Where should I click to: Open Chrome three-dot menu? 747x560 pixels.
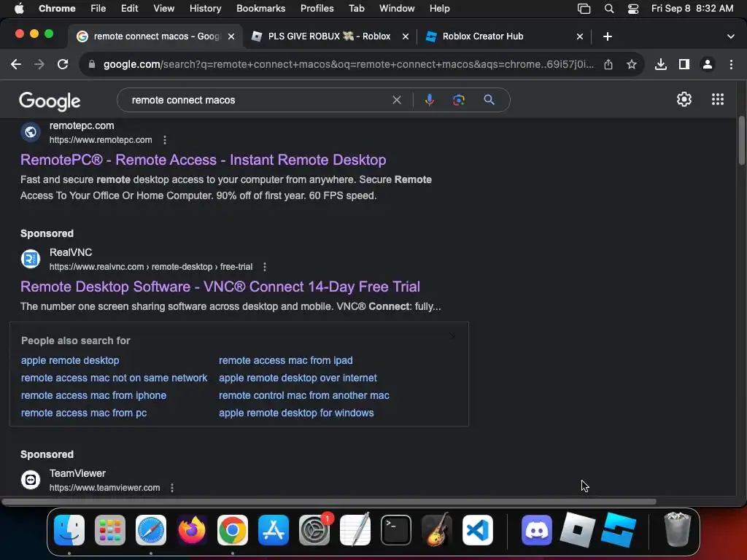tap(731, 64)
